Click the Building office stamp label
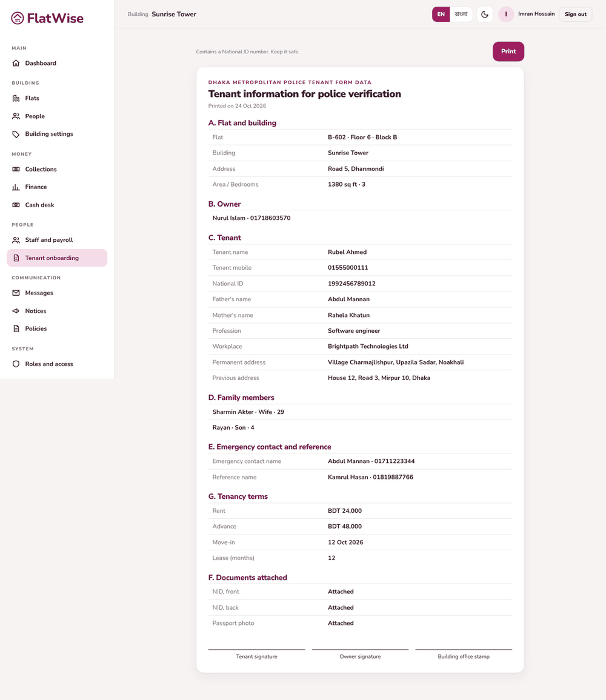Image resolution: width=606 pixels, height=700 pixels. [464, 657]
